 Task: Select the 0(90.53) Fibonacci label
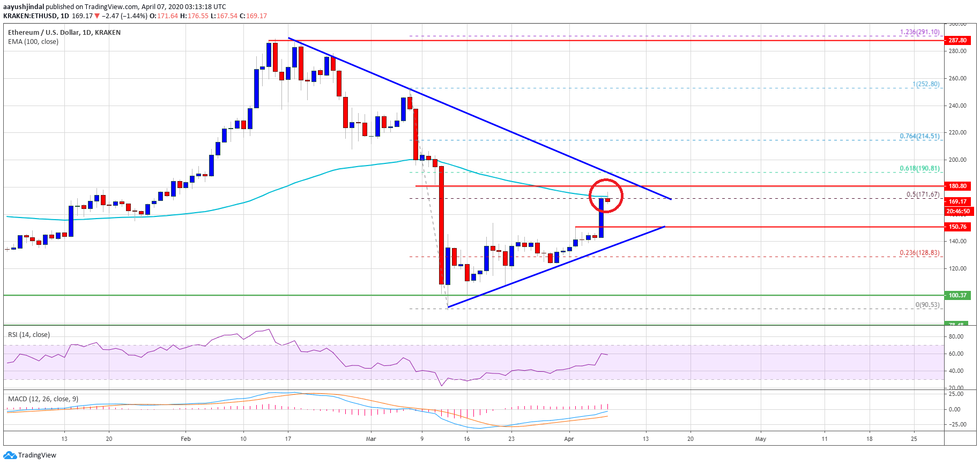(927, 305)
